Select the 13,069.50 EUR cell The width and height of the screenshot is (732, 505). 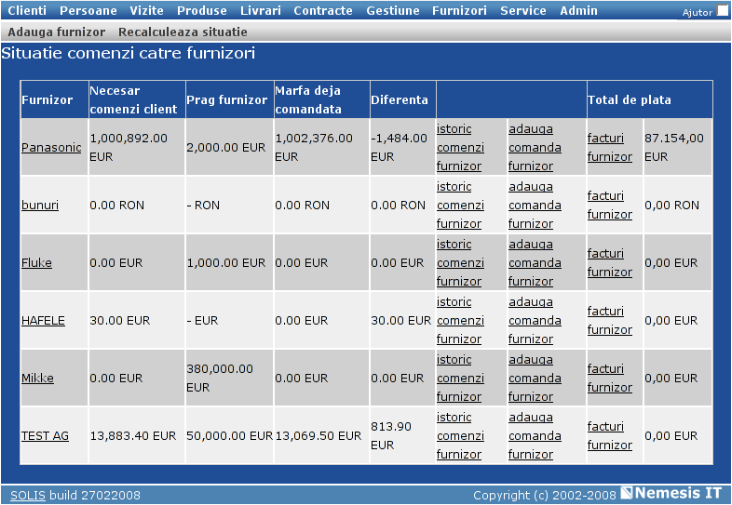tap(322, 436)
